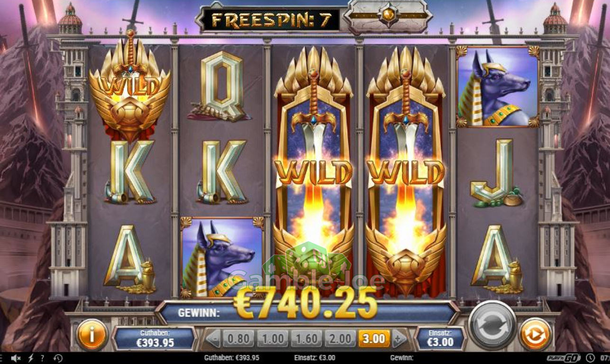Click the Play'n GO logo

564,358
